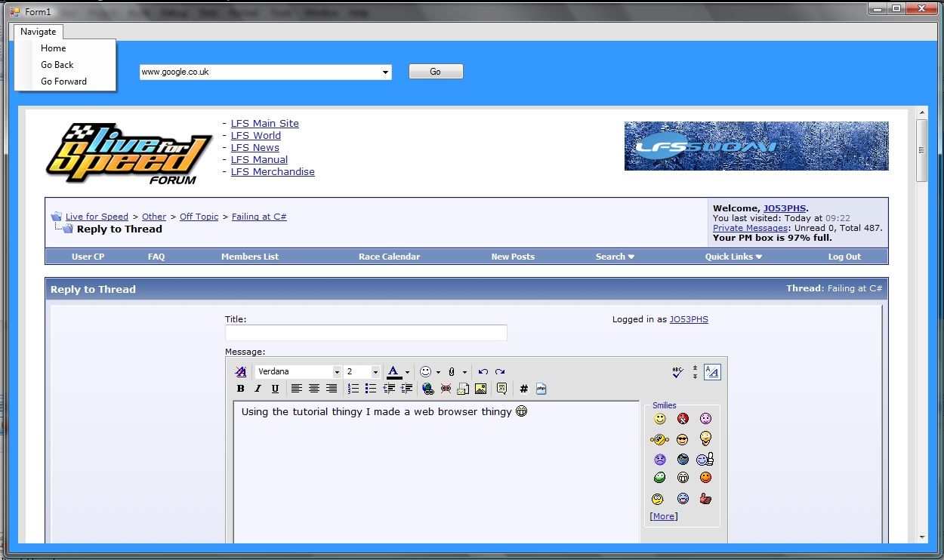944x560 pixels.
Task: Click the Remove Link icon
Action: coord(446,389)
